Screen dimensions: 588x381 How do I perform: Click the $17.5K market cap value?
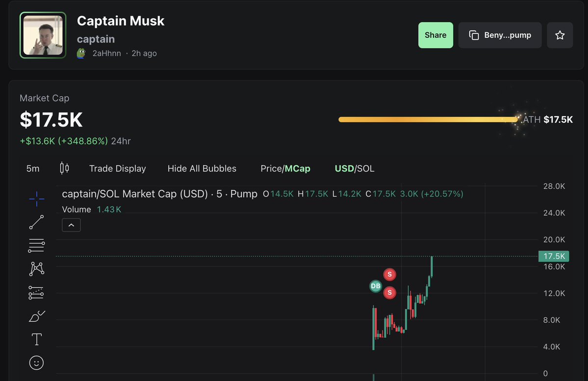coord(51,120)
